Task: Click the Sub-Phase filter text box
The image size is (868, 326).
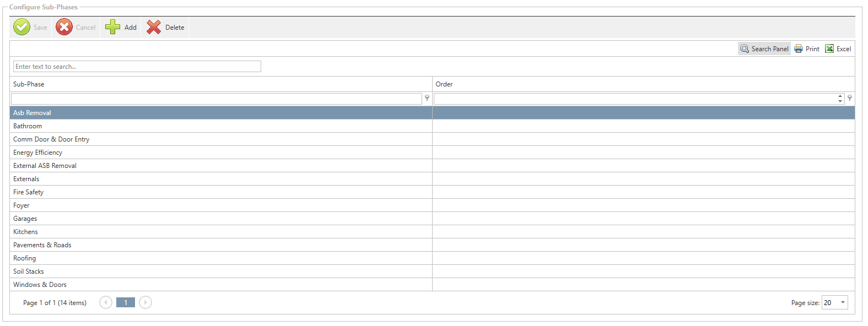Action: click(216, 99)
